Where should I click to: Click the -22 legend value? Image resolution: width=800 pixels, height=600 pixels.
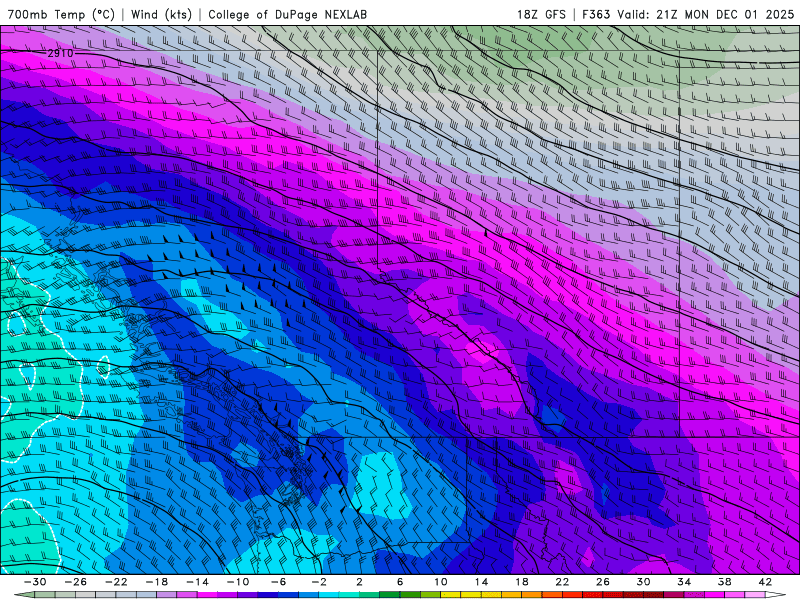[116, 582]
